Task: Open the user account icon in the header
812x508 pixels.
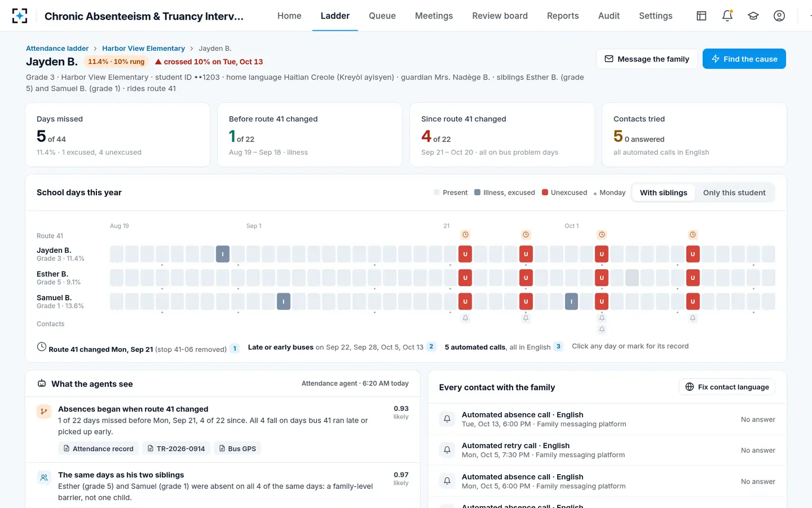Action: point(779,16)
